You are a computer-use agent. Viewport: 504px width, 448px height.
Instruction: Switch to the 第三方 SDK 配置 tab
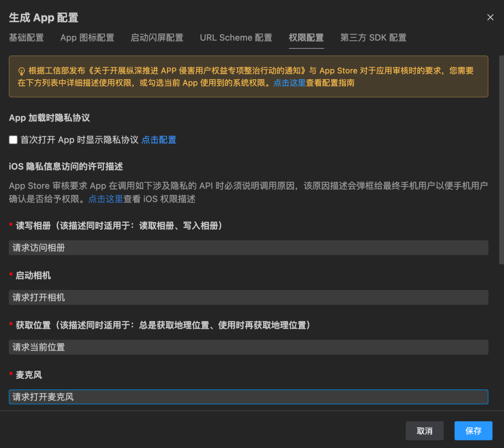(373, 38)
